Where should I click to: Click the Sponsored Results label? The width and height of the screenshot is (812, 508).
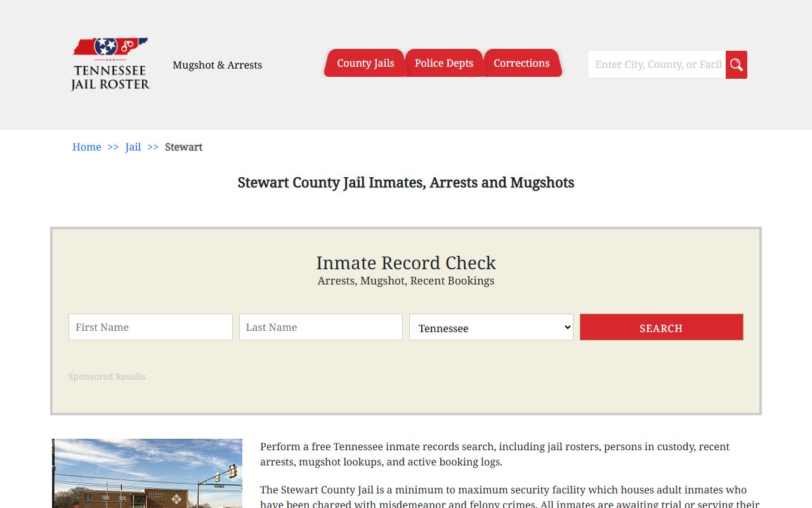[107, 377]
